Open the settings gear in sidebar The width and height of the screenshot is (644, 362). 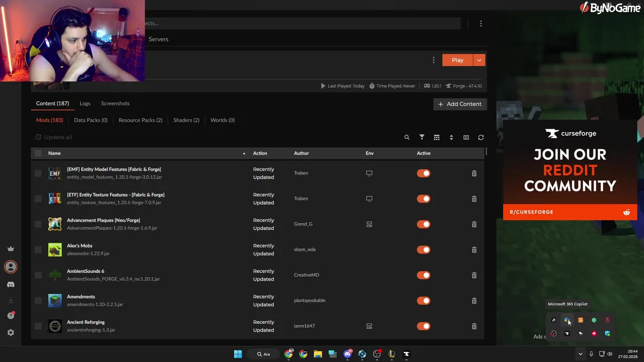point(11,332)
